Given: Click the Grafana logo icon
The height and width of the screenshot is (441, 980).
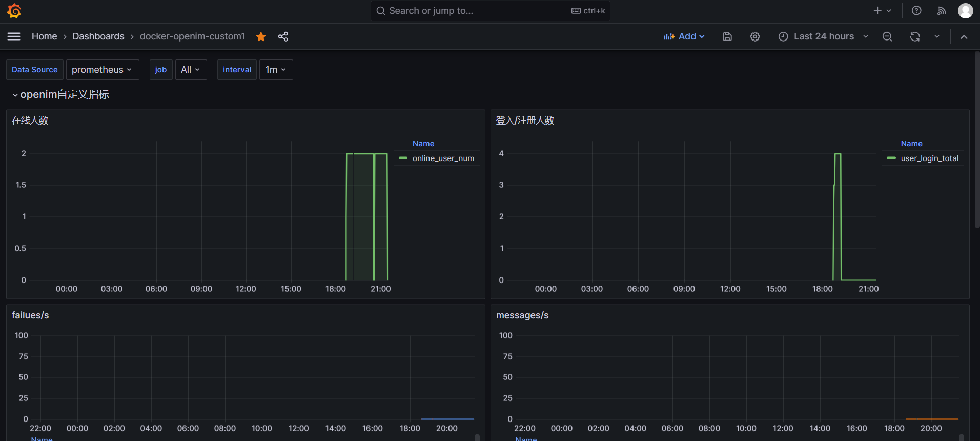Looking at the screenshot, I should pyautogui.click(x=14, y=11).
